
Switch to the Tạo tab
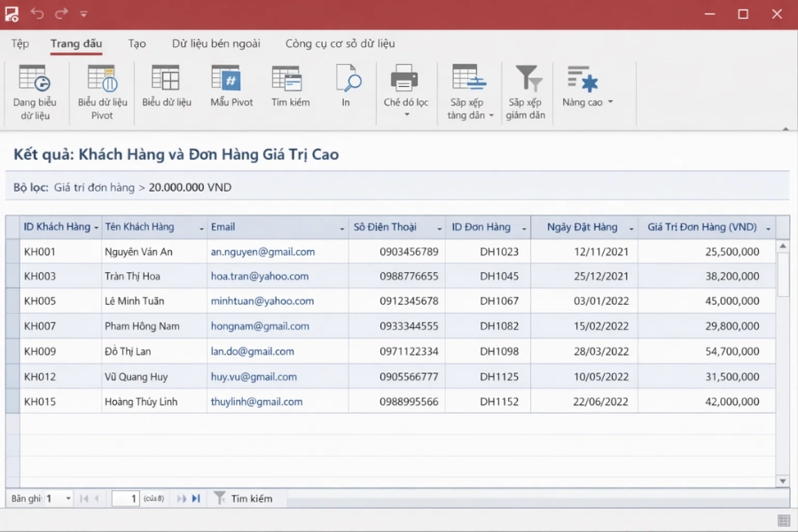(137, 43)
